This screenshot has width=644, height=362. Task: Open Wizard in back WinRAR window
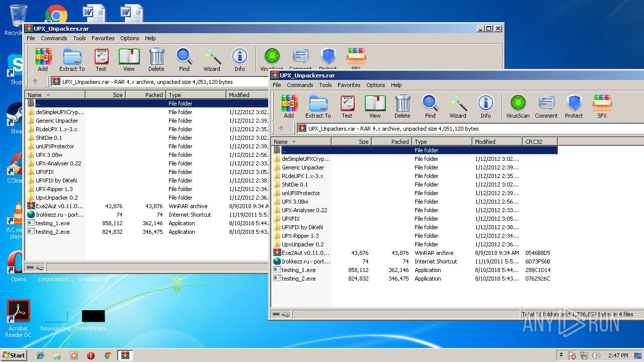coord(212,60)
